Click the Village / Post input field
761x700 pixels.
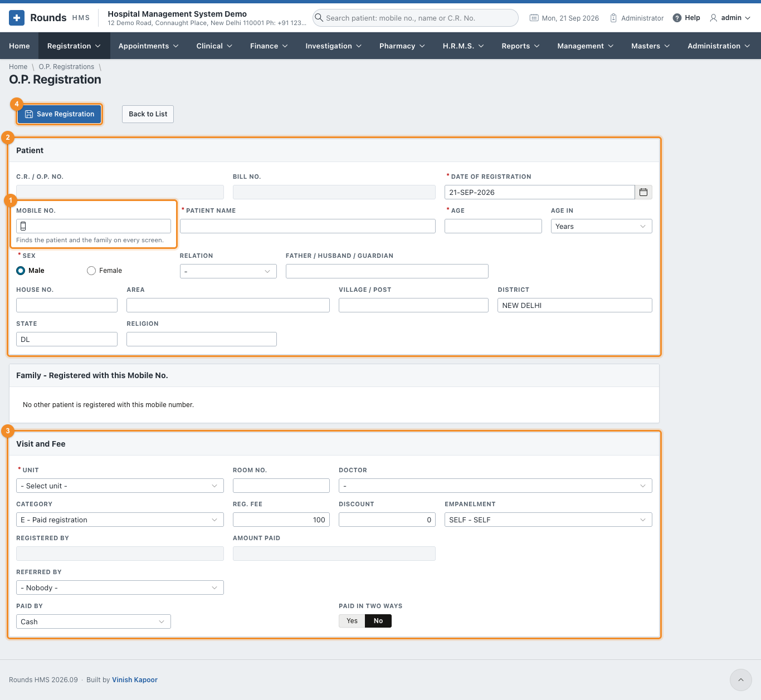tap(413, 305)
